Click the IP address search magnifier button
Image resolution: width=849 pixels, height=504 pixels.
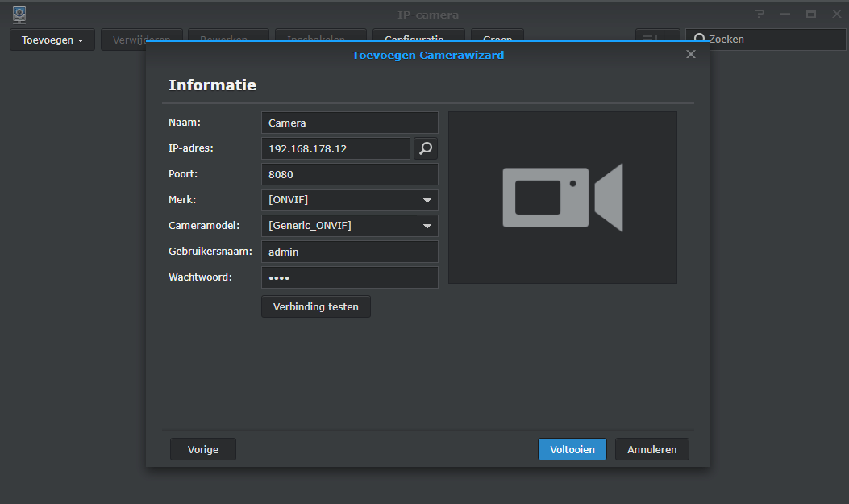click(x=426, y=148)
